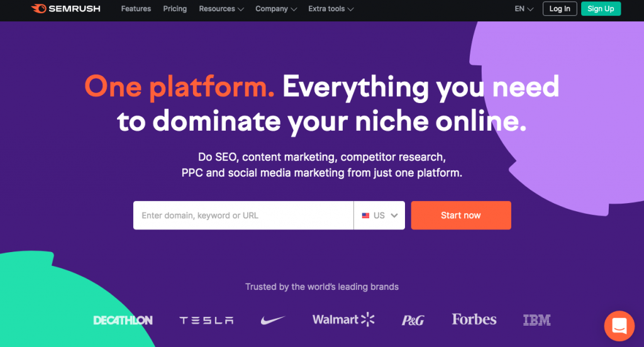The width and height of the screenshot is (644, 347).
Task: Expand the Extra tools menu
Action: click(x=331, y=9)
